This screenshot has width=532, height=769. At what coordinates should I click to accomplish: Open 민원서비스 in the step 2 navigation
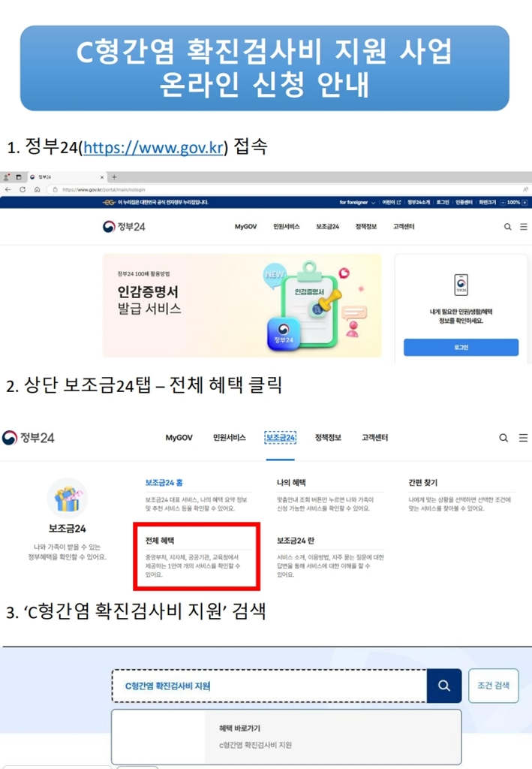[x=230, y=438]
